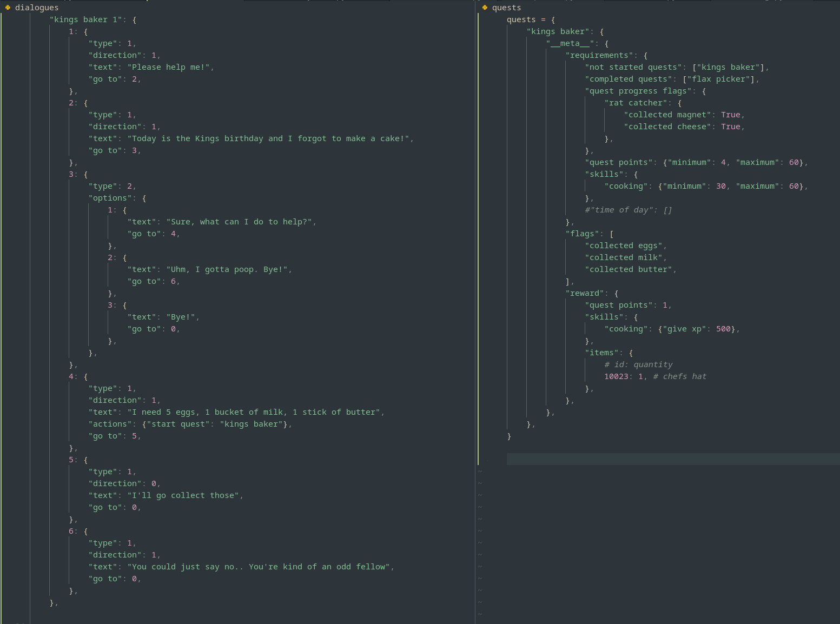Screen dimensions: 840x624
Task: Click the Python file icon beside dialogues
Action: point(8,8)
